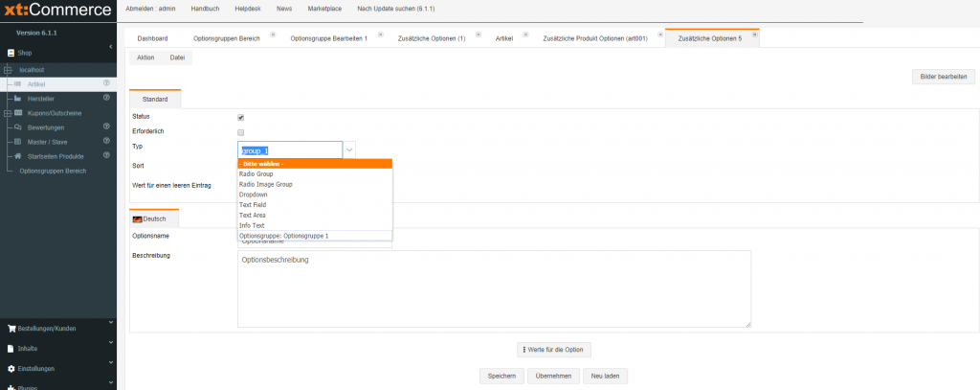Switch to the Dashboard tab
980x390 pixels.
click(153, 37)
